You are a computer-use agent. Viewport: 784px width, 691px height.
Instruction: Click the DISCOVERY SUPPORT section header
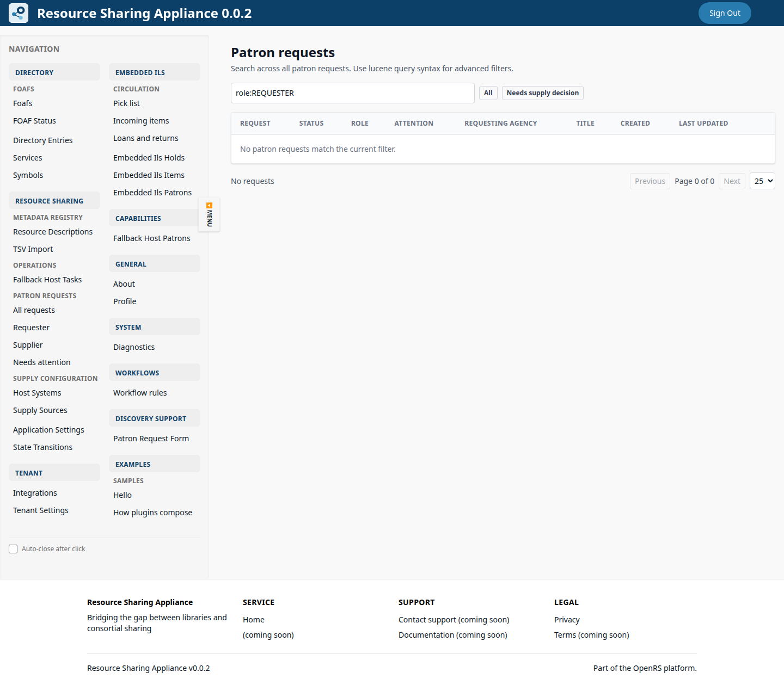pyautogui.click(x=155, y=418)
